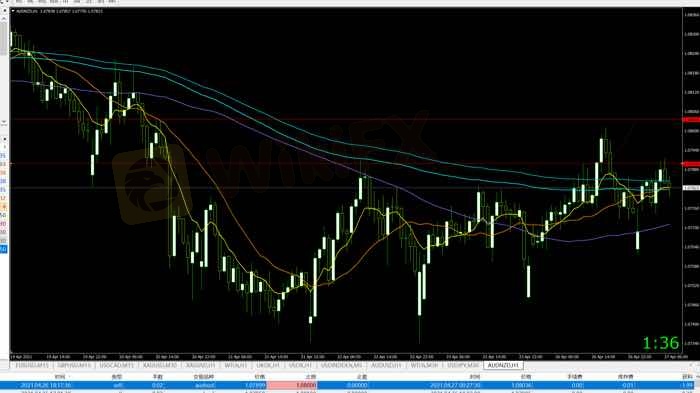Click the triangle beside the AUDNZD chart title
Screen dimensions: 700x393
(x=13, y=11)
